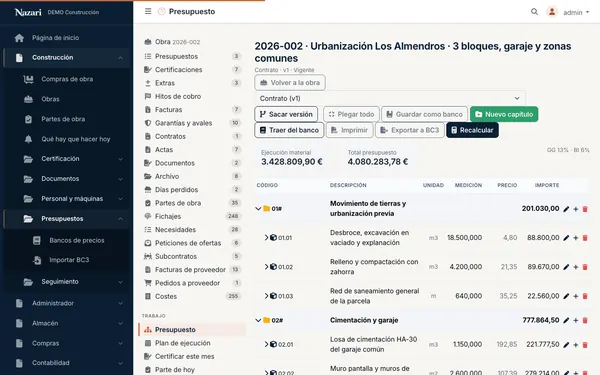Click the Imprimir button
This screenshot has height=375, width=600.
click(350, 130)
